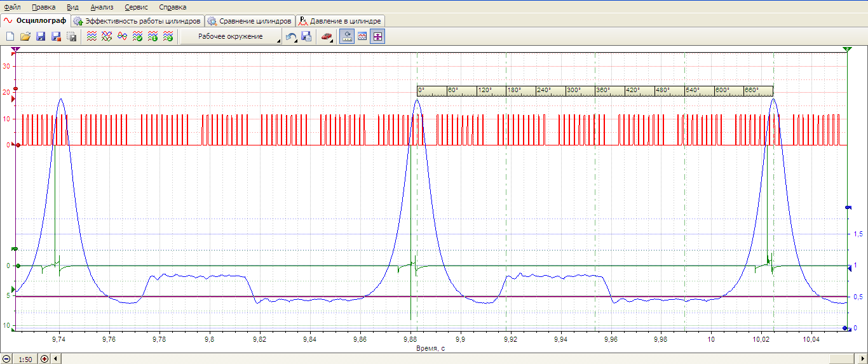
Task: Open the undo arrow dropdown in toolbar
Action: 292,37
